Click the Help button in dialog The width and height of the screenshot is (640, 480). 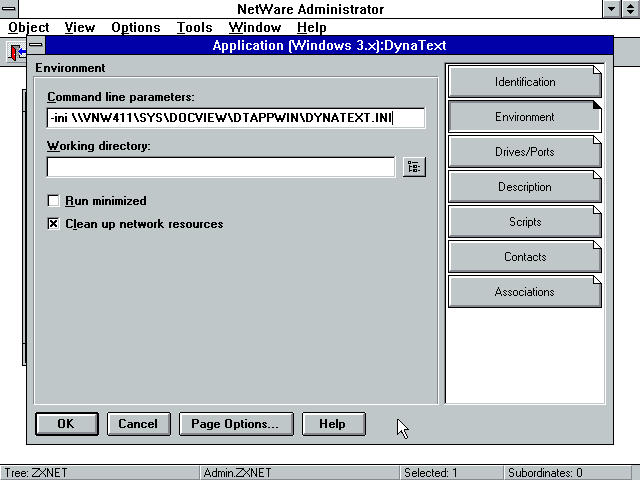click(x=333, y=424)
